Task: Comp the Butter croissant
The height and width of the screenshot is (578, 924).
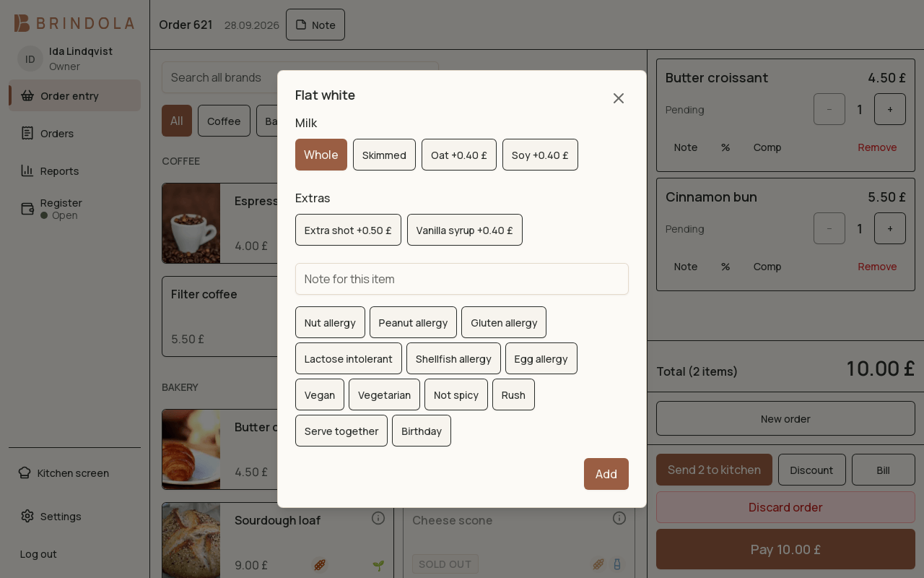Action: [767, 147]
